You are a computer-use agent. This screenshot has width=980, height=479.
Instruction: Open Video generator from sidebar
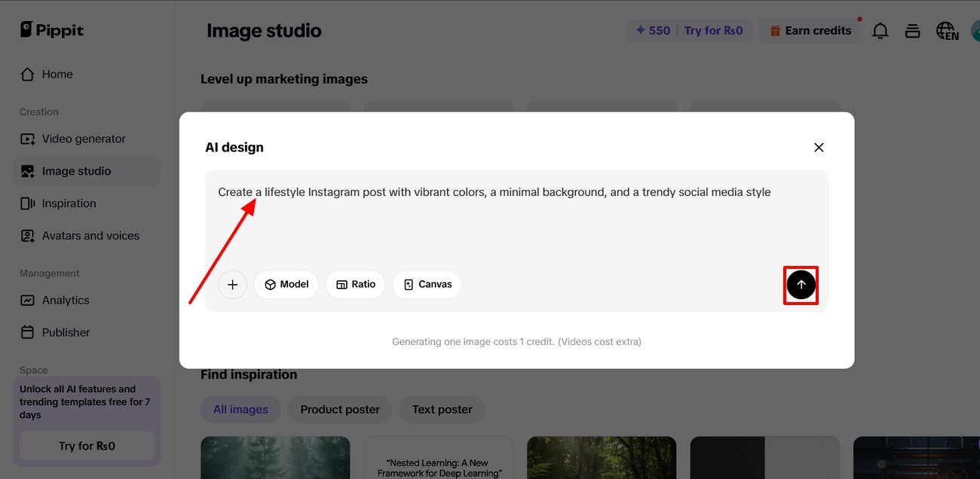pyautogui.click(x=83, y=139)
